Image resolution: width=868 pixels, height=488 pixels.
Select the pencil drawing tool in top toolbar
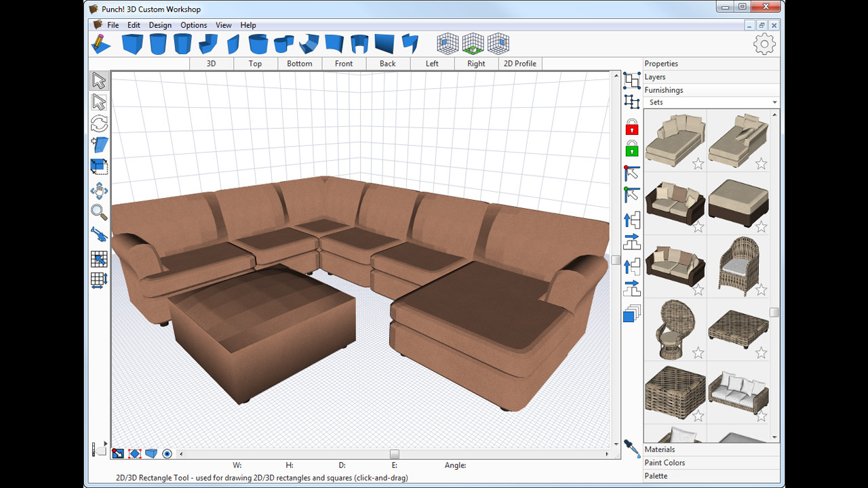[101, 43]
